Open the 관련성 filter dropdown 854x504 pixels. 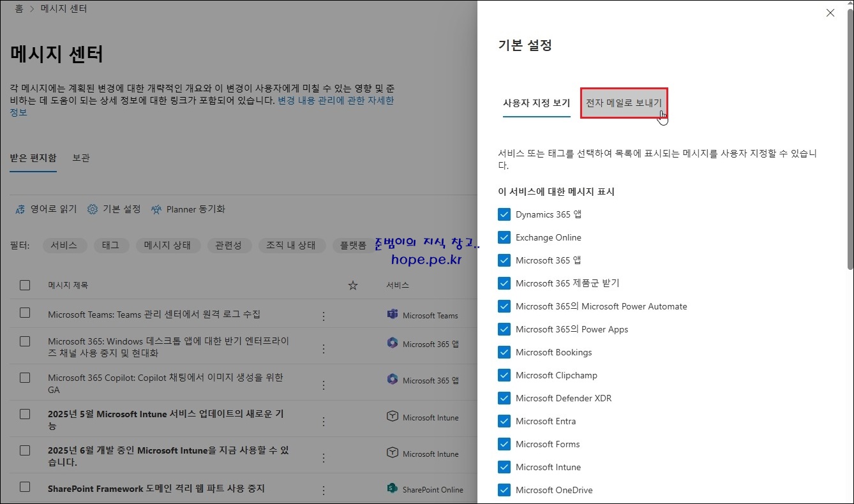point(228,246)
